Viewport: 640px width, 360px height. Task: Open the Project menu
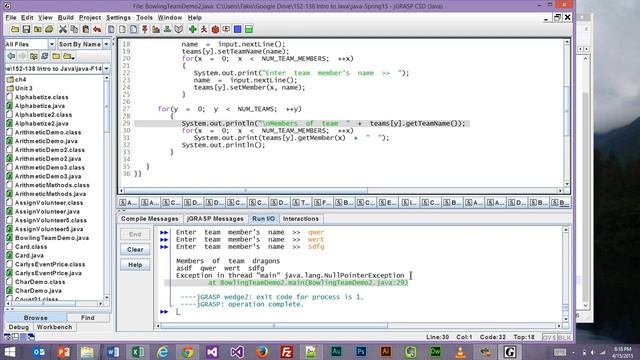tap(90, 18)
